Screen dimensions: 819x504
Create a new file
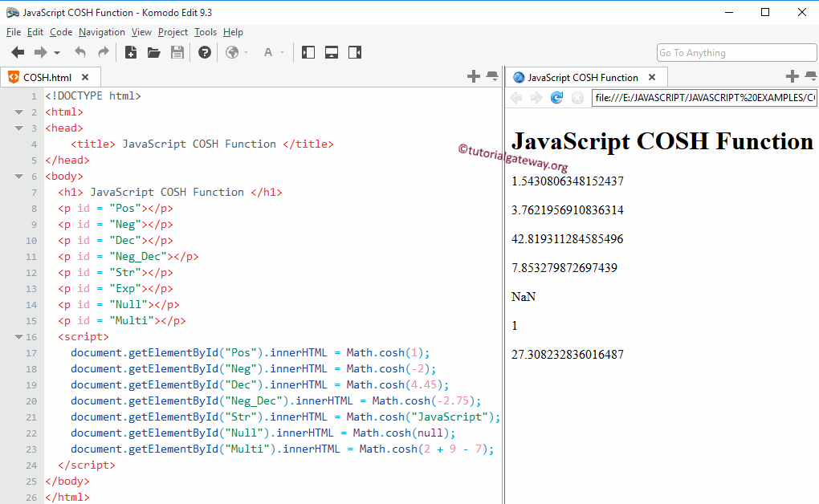(x=131, y=52)
